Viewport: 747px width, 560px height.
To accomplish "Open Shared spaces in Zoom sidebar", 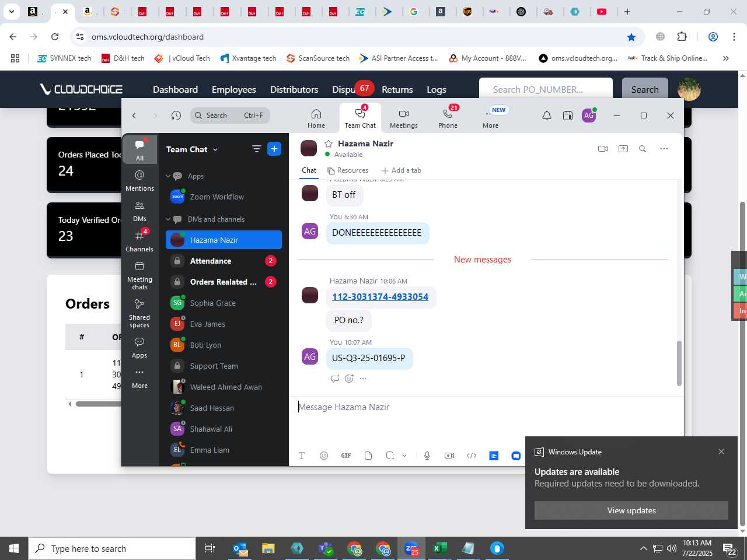I will [x=139, y=313].
